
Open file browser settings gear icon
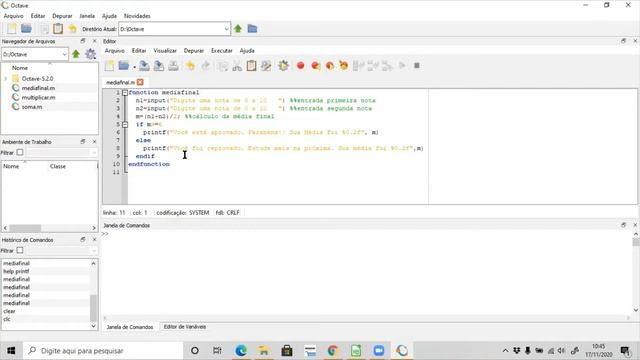[x=90, y=54]
